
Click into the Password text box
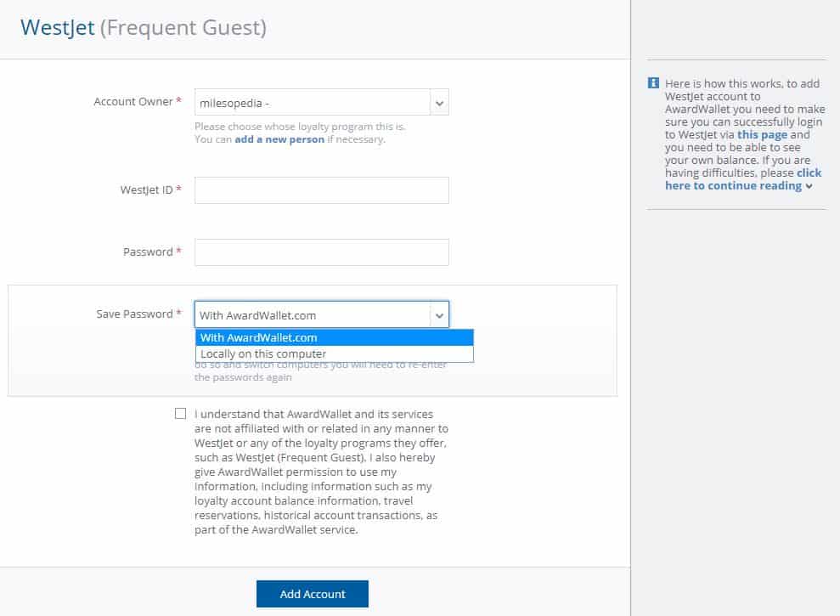(x=321, y=252)
